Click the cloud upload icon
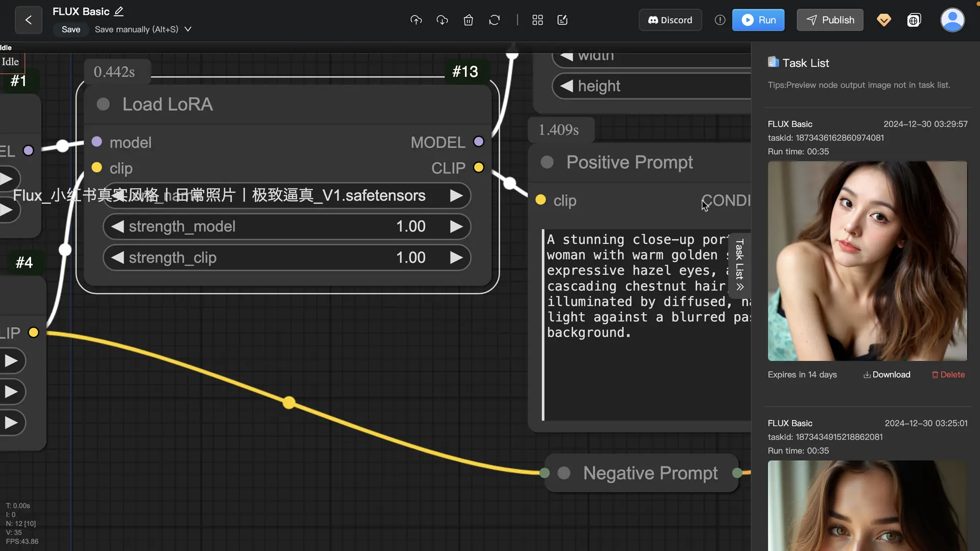Image resolution: width=980 pixels, height=551 pixels. coord(416,20)
